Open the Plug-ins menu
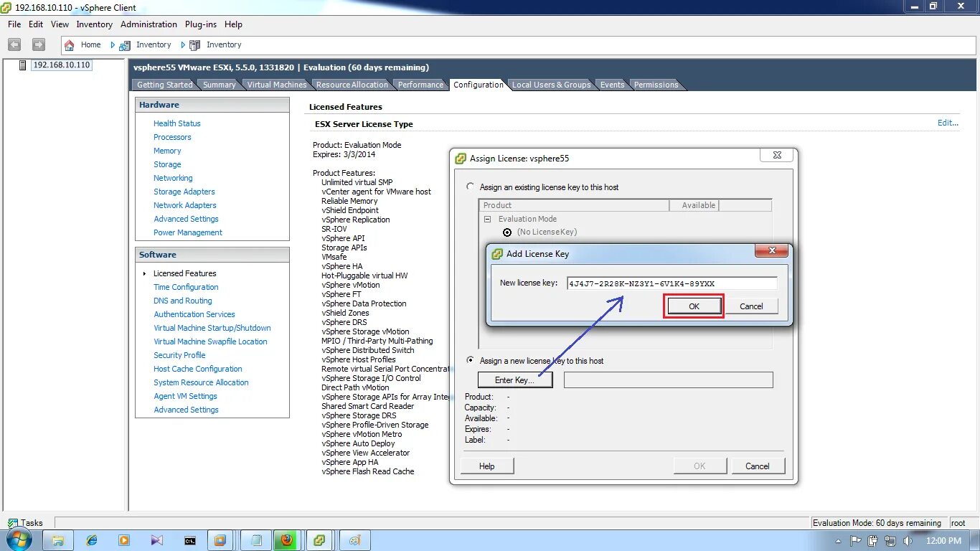 (202, 24)
